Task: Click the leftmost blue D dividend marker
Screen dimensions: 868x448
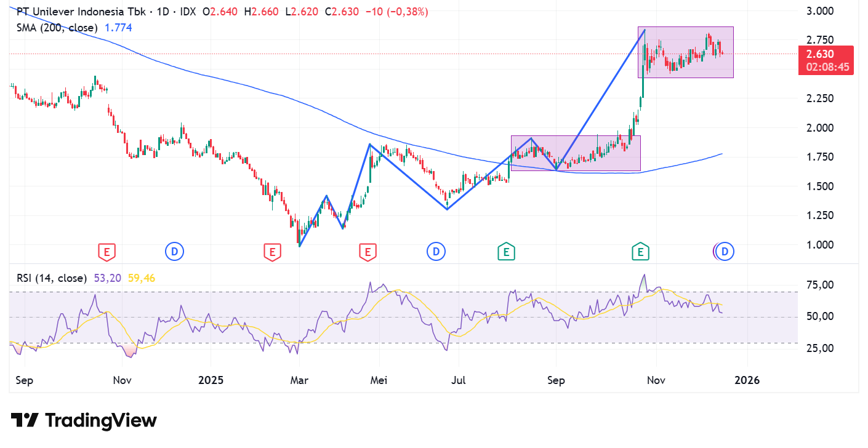Action: [x=174, y=251]
